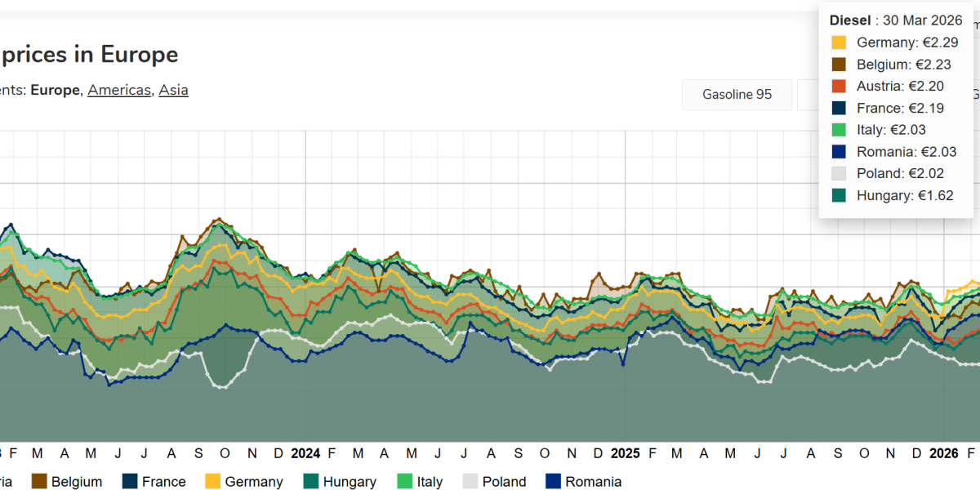
Task: Click the Austria orange swatch in the tooltip
Action: click(x=839, y=86)
